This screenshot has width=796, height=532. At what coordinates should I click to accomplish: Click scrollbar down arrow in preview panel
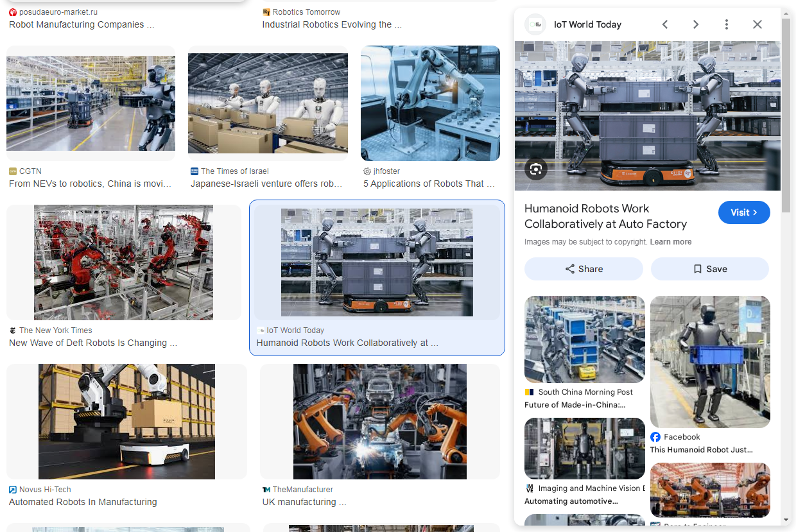[786, 520]
